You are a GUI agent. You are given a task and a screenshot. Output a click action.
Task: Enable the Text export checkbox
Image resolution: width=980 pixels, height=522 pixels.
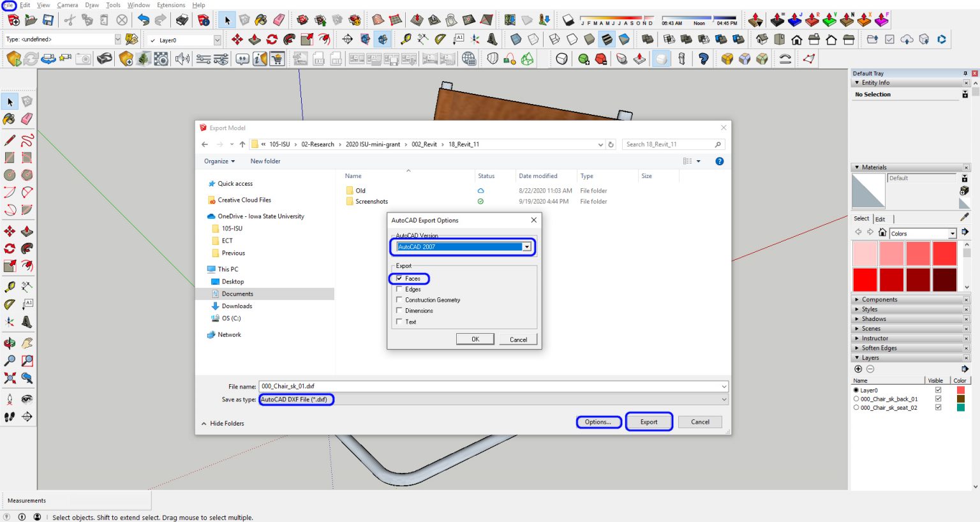(x=399, y=322)
